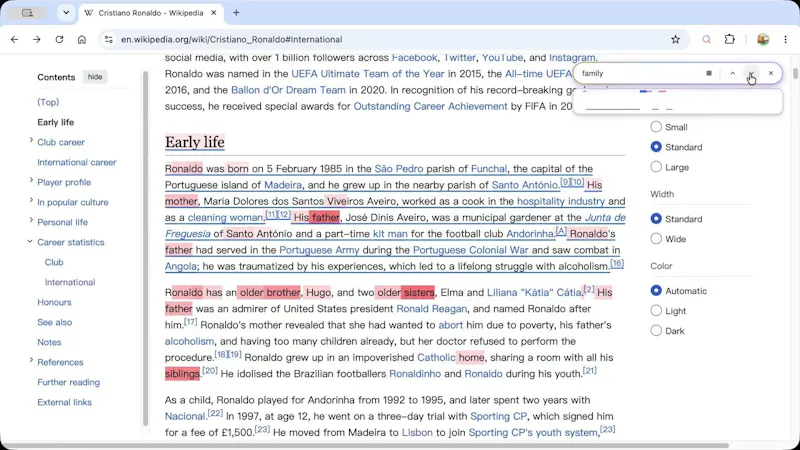
Task: Select the Automatic color option
Action: pos(656,291)
